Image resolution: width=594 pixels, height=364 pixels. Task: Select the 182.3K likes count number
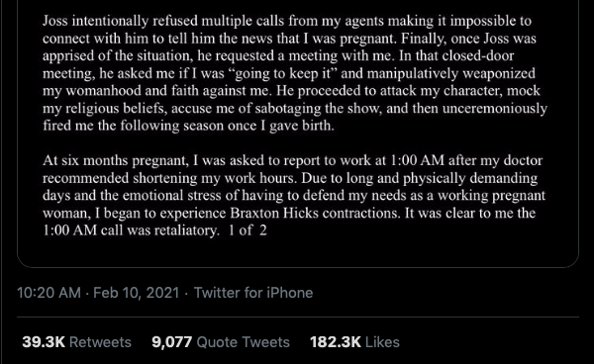(336, 342)
